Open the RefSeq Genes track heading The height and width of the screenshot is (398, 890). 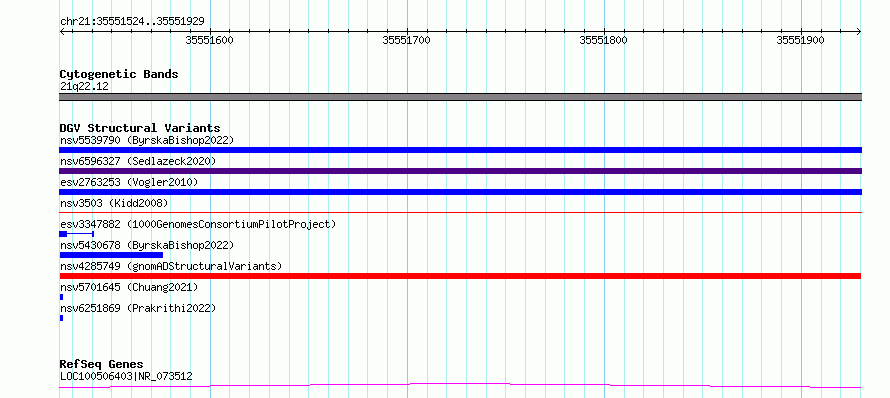click(102, 364)
